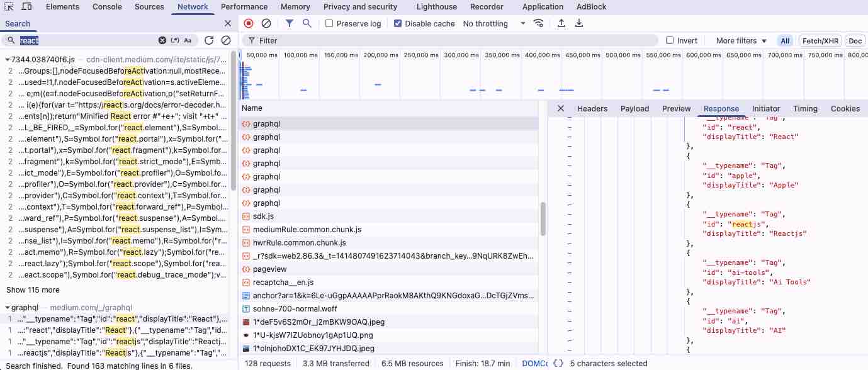This screenshot has width=868, height=370.
Task: Close the Search panel
Action: pos(228,23)
